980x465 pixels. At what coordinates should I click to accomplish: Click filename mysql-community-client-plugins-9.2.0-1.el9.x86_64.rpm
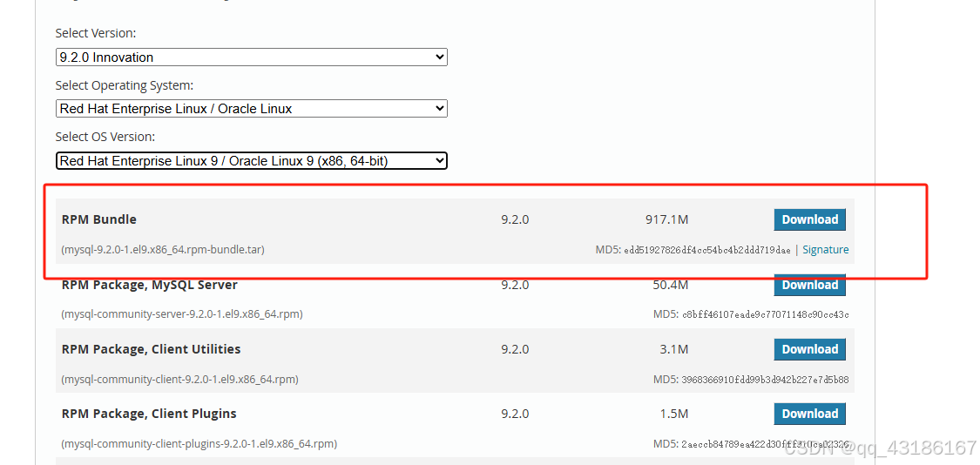pyautogui.click(x=199, y=444)
